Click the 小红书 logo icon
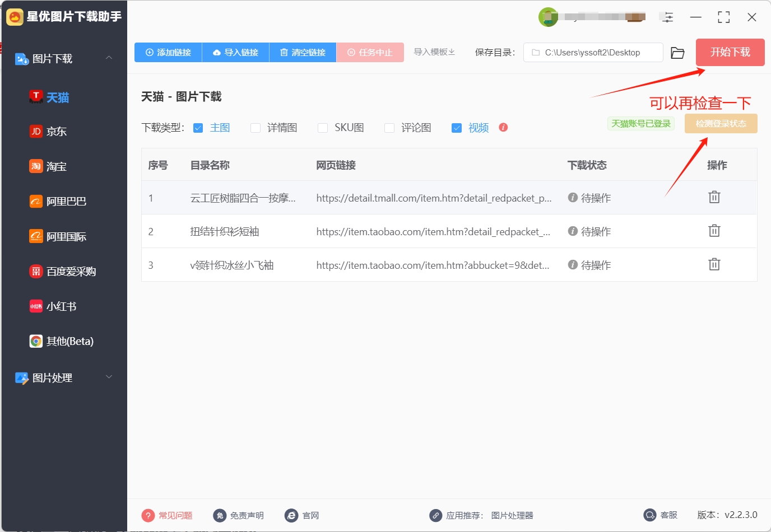The image size is (771, 532). click(36, 306)
